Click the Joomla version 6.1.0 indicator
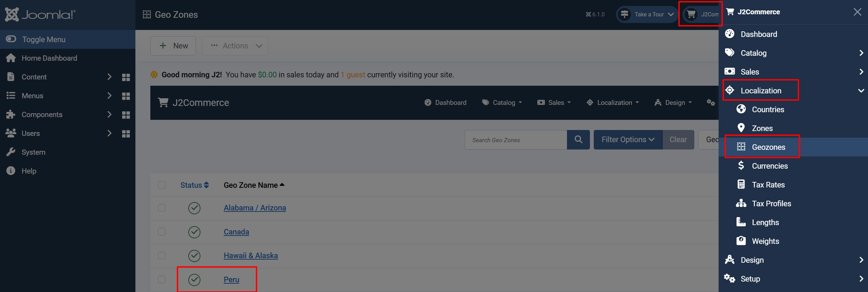Screen dimensions: 868x292 595,14
